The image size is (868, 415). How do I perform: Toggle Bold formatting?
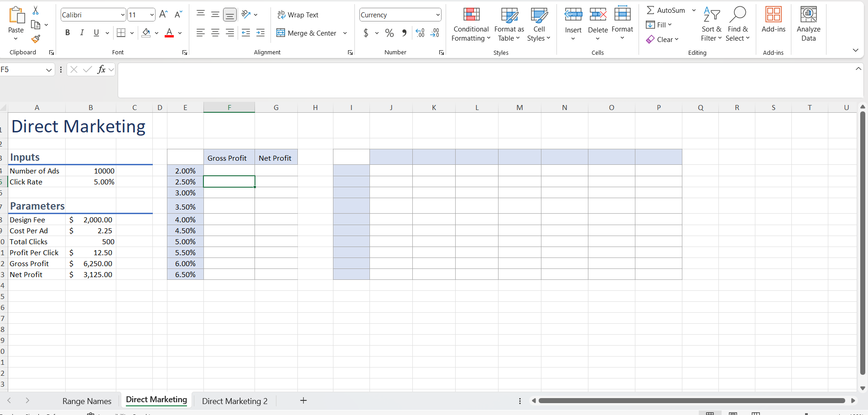[68, 33]
